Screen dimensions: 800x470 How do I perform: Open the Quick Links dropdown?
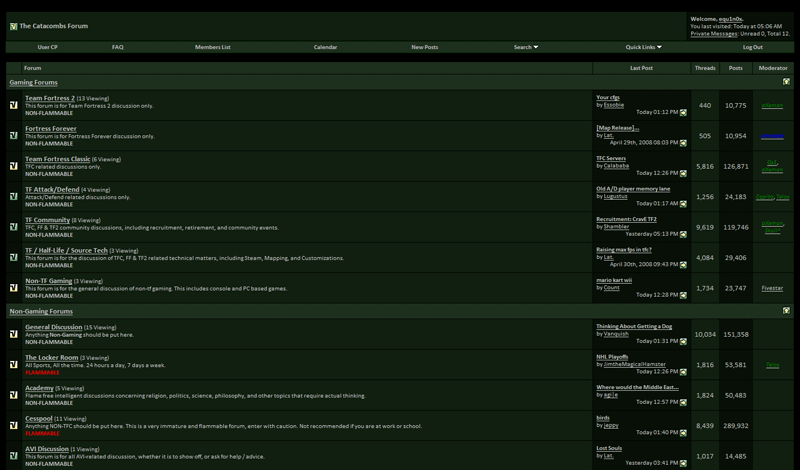pos(643,47)
